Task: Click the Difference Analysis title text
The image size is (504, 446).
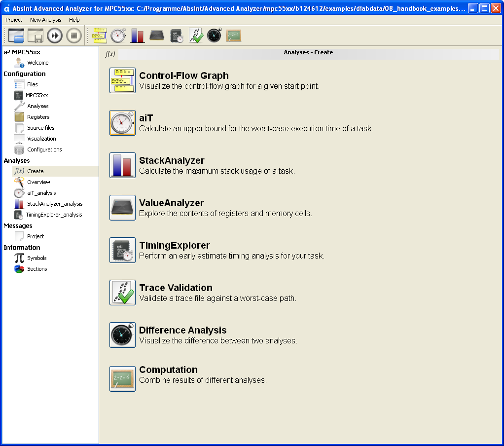Action: (x=183, y=330)
